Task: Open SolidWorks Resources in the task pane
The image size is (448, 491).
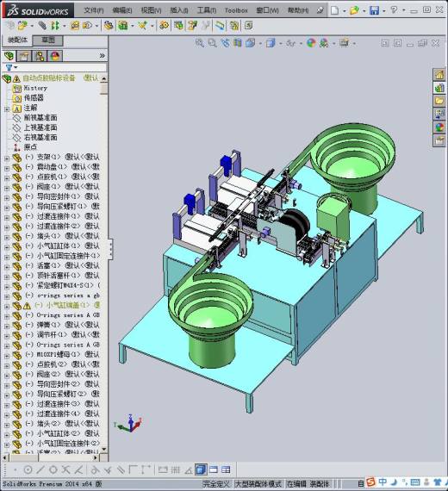Action: pyautogui.click(x=439, y=75)
